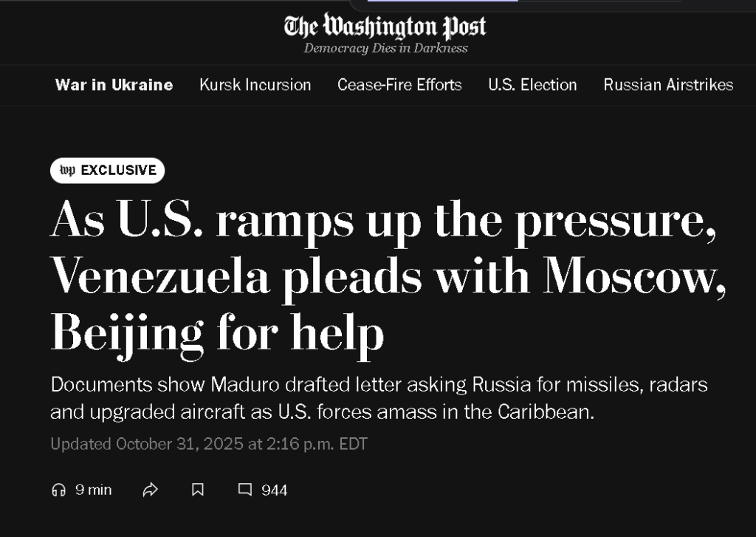756x537 pixels.
Task: Click the word "Beijing" in the headline
Action: (x=127, y=333)
